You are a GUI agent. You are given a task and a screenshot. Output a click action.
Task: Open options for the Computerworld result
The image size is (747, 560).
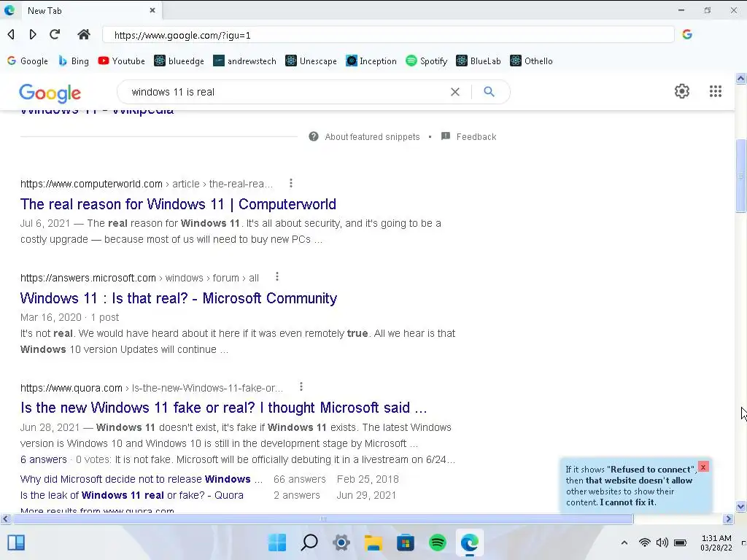(x=291, y=183)
